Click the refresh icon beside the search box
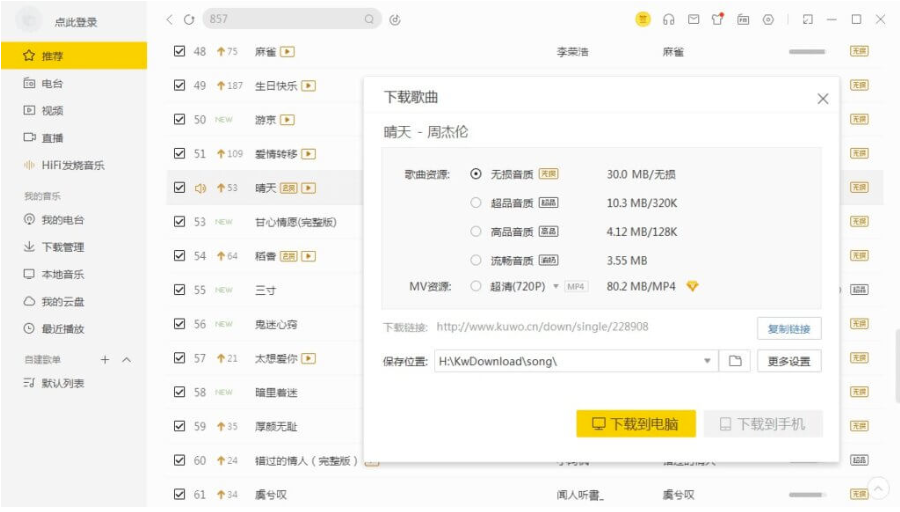Viewport: 900px width, 512px height. (x=189, y=19)
